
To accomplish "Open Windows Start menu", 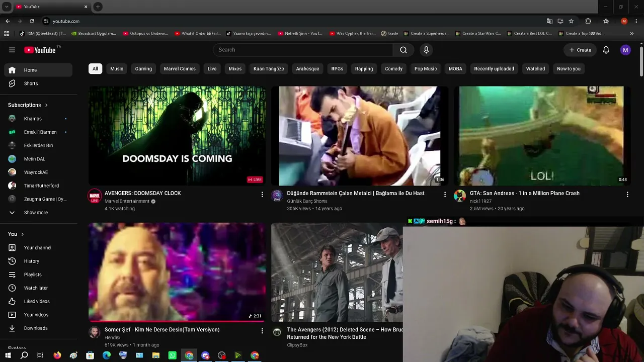I will tap(8, 355).
